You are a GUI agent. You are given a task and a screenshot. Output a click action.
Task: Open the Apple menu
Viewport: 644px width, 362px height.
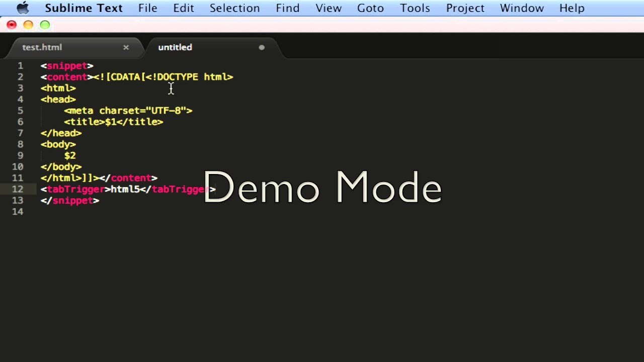tap(23, 8)
